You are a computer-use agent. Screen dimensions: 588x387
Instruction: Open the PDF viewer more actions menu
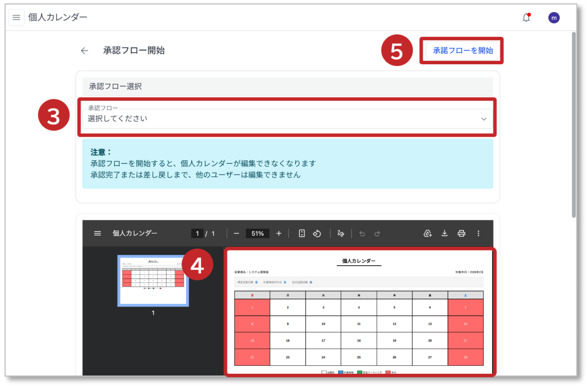coord(478,234)
